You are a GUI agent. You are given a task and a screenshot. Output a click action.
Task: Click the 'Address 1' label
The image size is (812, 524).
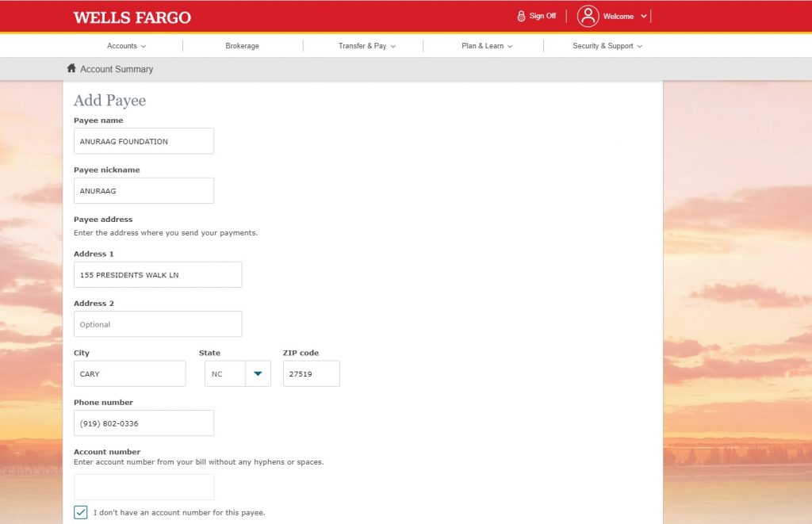tap(94, 254)
